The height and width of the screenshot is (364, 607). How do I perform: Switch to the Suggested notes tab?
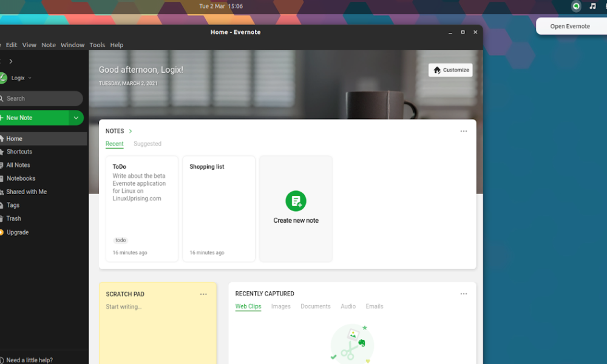[148, 144]
